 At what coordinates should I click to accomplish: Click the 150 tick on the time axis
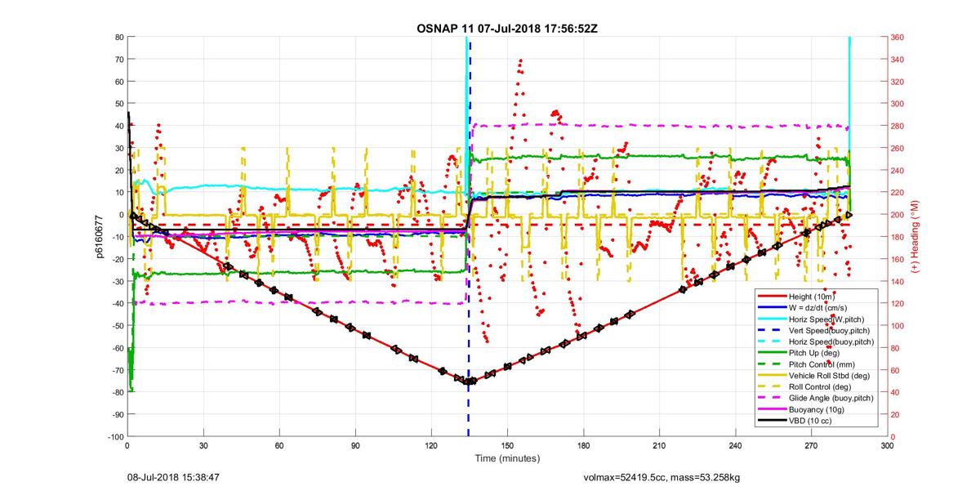(x=507, y=446)
